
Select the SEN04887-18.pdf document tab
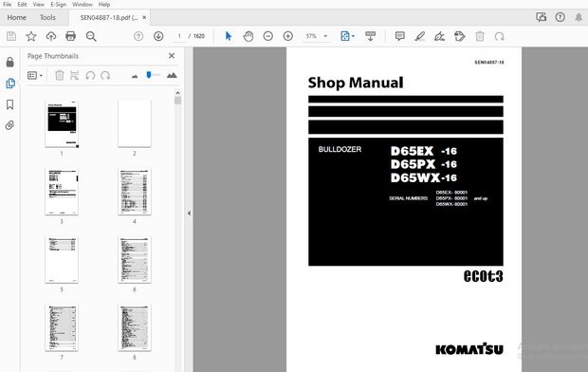coord(109,18)
